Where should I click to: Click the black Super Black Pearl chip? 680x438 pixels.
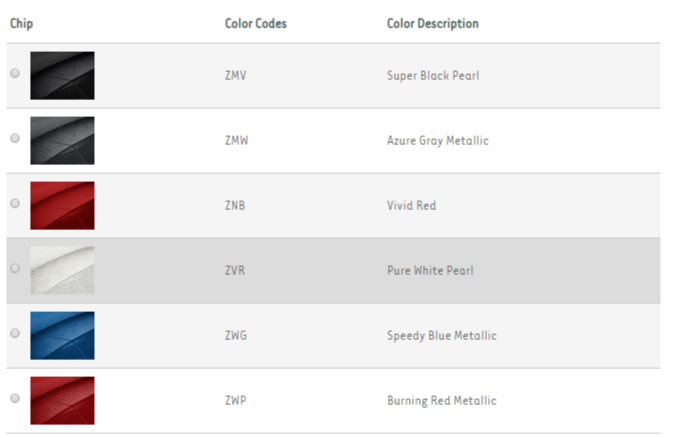coord(62,76)
